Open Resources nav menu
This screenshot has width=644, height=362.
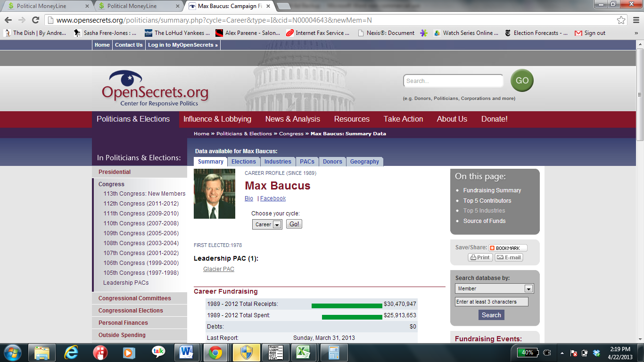click(x=352, y=119)
